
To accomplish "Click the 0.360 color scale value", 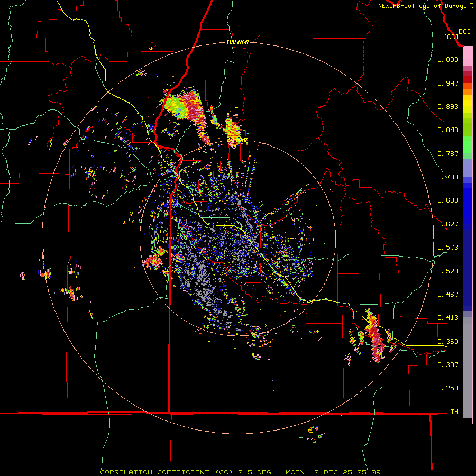I will tap(448, 342).
